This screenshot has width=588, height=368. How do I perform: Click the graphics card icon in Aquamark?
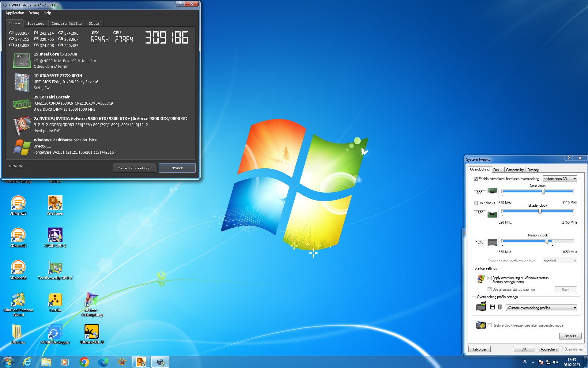coord(22,125)
